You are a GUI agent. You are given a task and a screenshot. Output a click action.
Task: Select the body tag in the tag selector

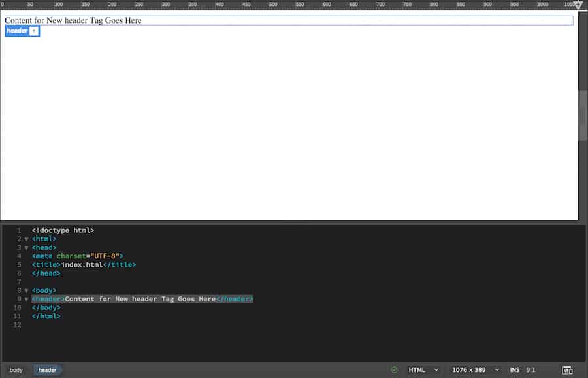(15, 369)
